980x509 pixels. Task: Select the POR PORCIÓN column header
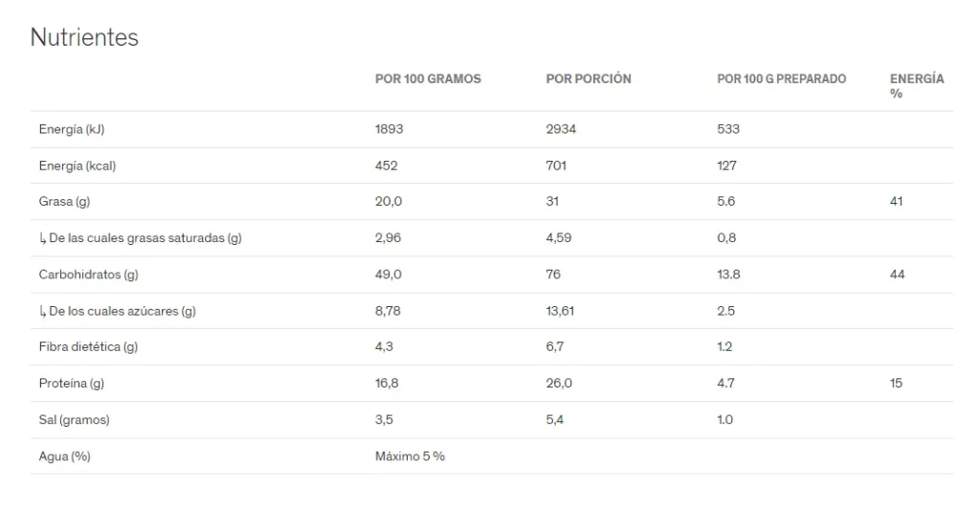[589, 78]
